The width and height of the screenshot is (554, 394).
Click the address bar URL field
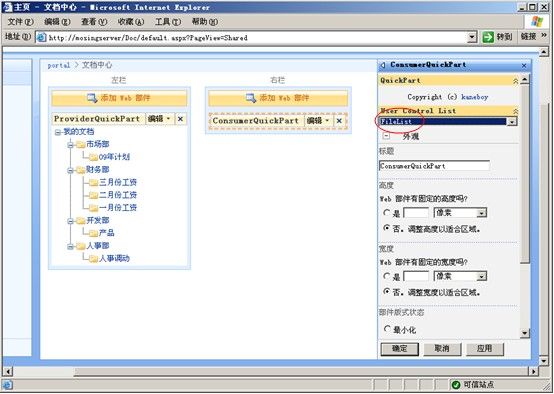point(256,37)
